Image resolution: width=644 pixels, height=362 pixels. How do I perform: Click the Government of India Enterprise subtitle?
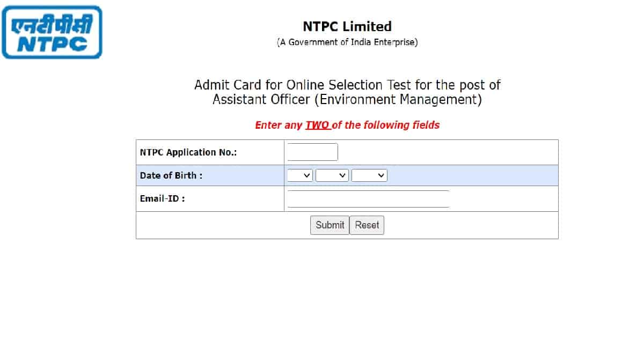tap(347, 42)
